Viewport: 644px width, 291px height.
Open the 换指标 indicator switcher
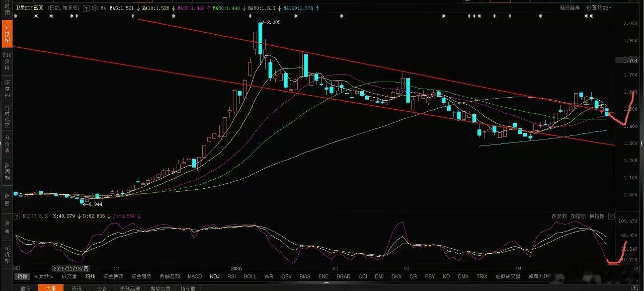597,215
